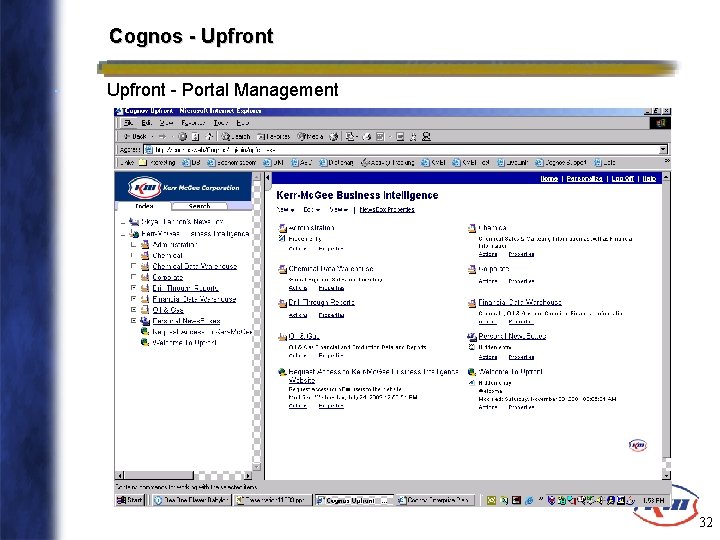This screenshot has height=540, width=720.
Task: Click Home link in top banner
Action: click(x=549, y=179)
